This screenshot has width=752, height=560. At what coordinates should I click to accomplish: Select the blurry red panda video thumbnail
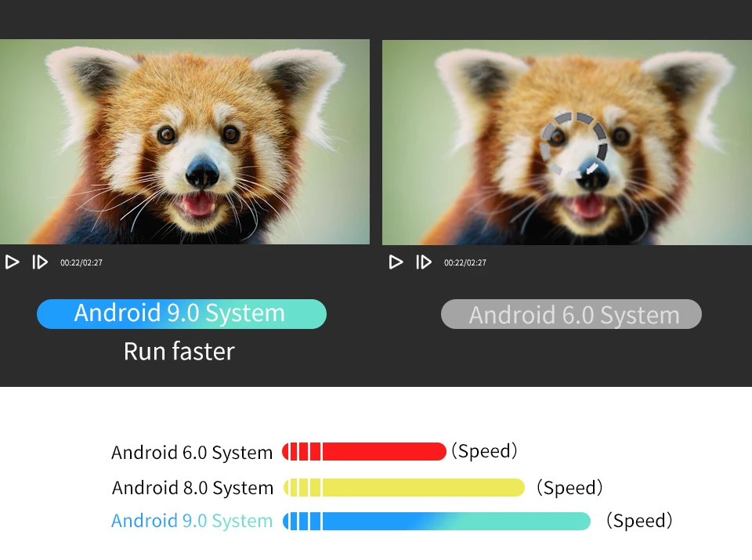pyautogui.click(x=567, y=143)
